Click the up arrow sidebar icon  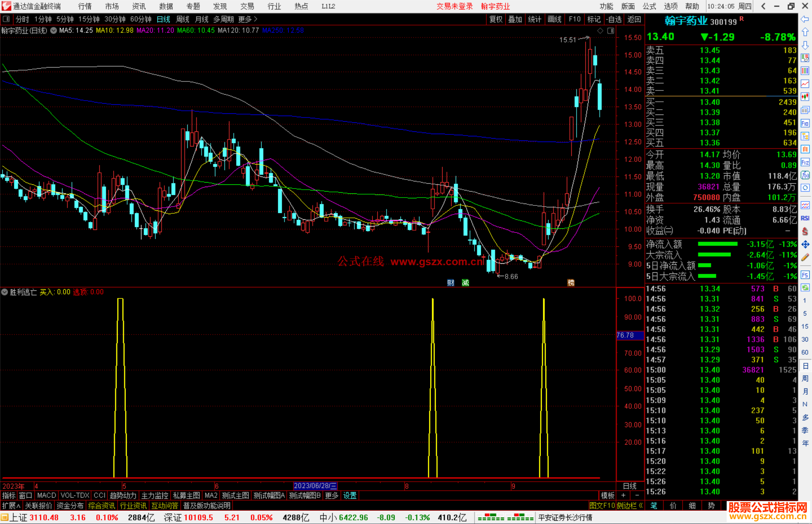[x=805, y=32]
